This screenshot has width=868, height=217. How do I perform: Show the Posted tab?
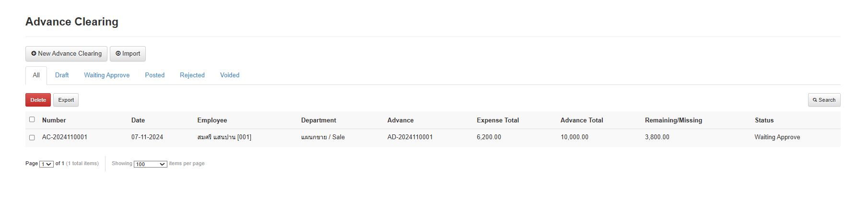point(154,75)
